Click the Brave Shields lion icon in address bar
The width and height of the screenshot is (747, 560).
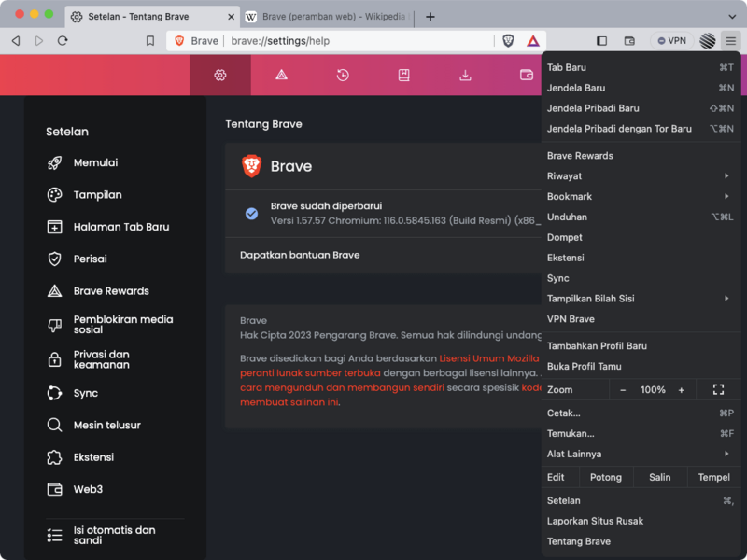(x=508, y=41)
